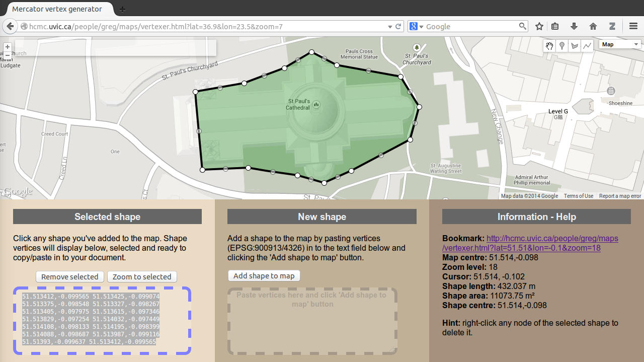
Task: Click the Map data ©2014 Google text
Action: click(x=529, y=196)
